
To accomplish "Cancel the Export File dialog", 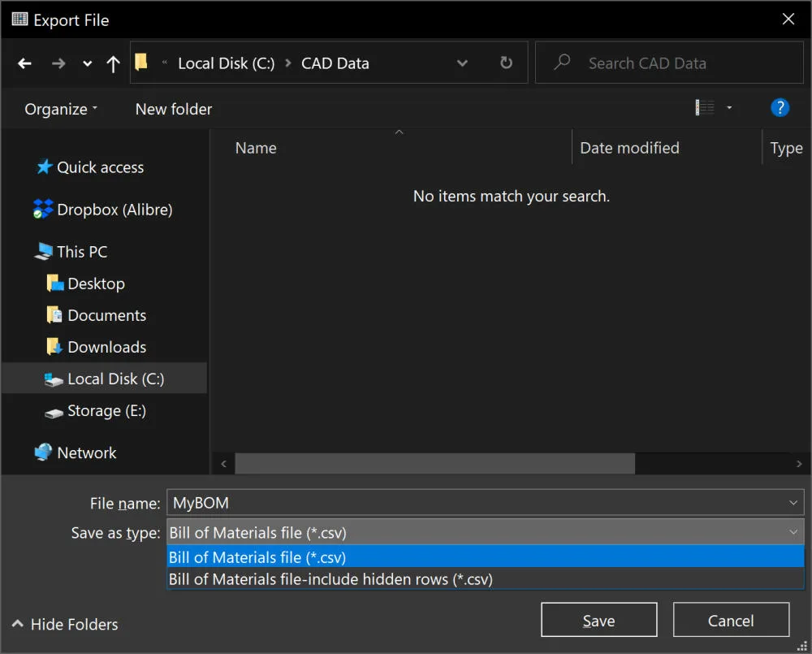I will point(731,620).
